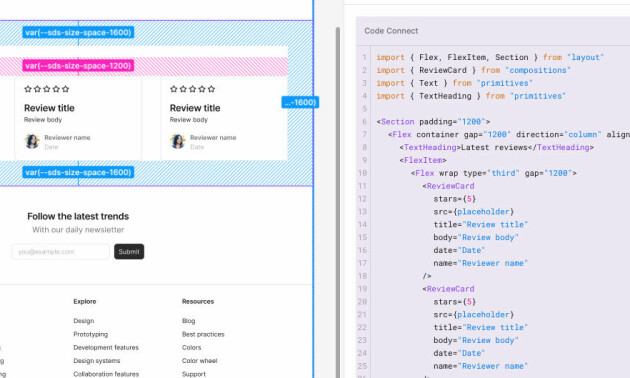The width and height of the screenshot is (630, 378).
Task: Open the Colors footer link
Action: 191,347
